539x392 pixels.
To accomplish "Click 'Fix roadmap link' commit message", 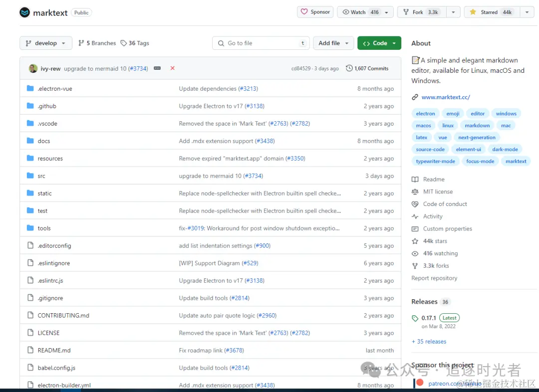I will click(201, 350).
